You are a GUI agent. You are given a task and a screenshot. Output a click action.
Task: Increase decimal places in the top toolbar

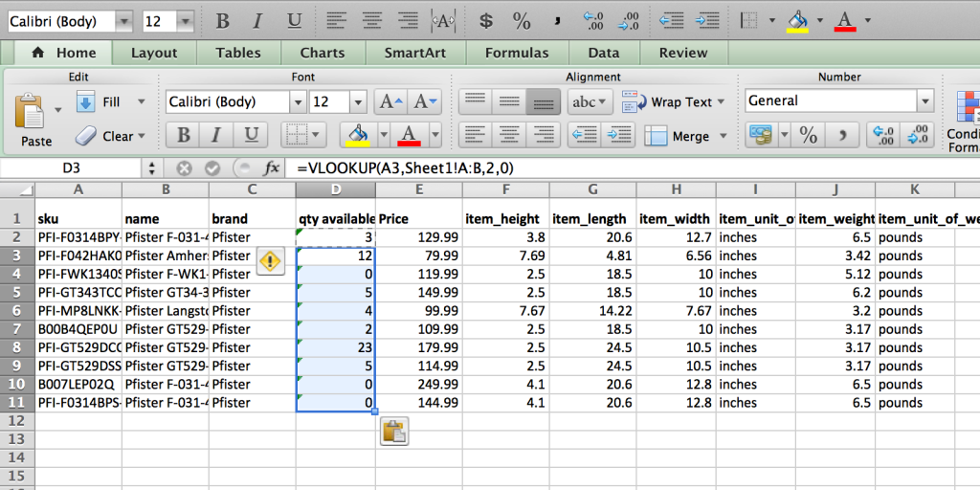[x=592, y=21]
